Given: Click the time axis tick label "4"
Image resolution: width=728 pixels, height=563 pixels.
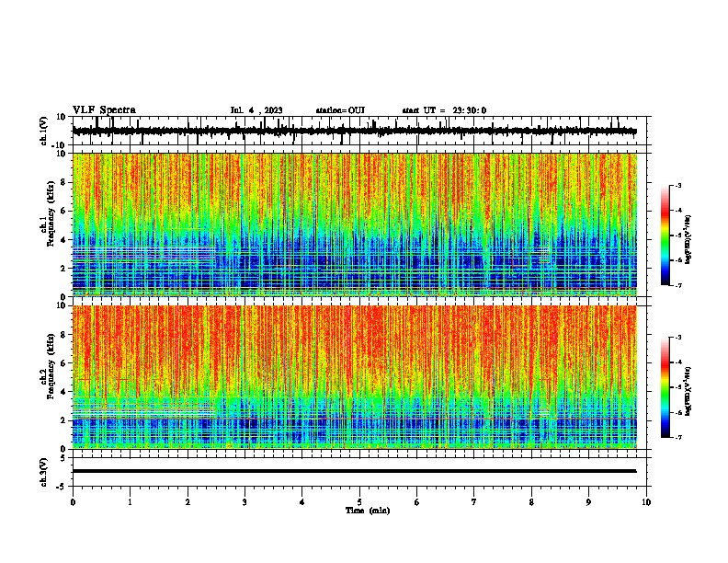Looking at the screenshot, I should (x=302, y=502).
